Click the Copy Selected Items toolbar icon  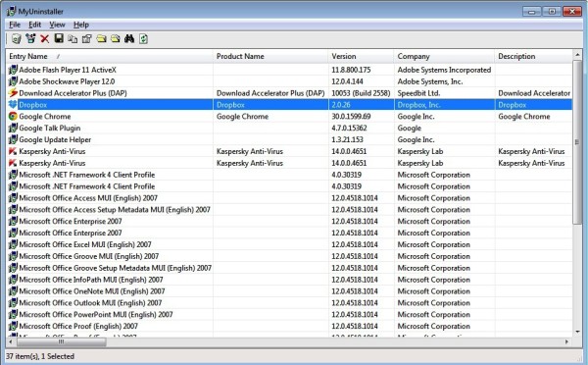click(73, 38)
